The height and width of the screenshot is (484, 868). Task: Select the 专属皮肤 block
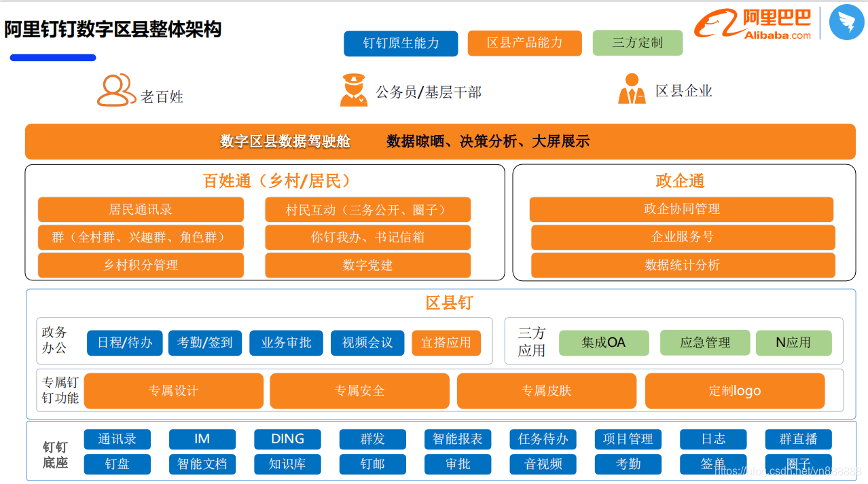[x=547, y=391]
